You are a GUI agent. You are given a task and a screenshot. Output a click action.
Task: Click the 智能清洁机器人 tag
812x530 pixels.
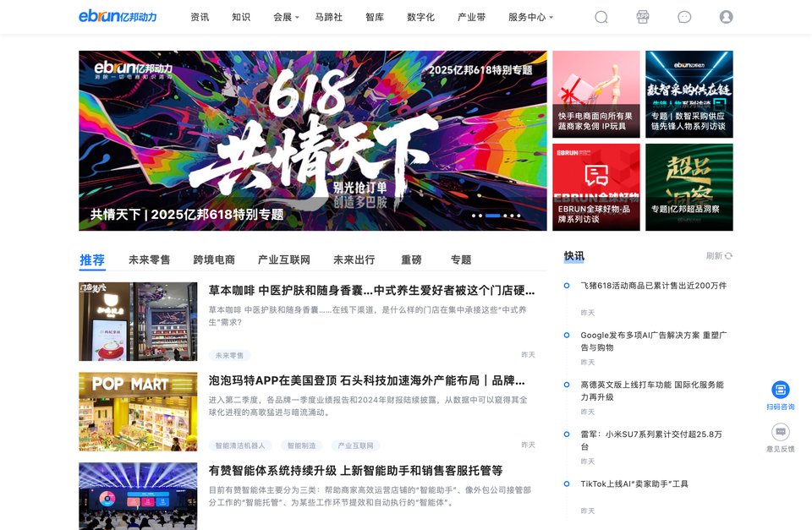(x=239, y=445)
